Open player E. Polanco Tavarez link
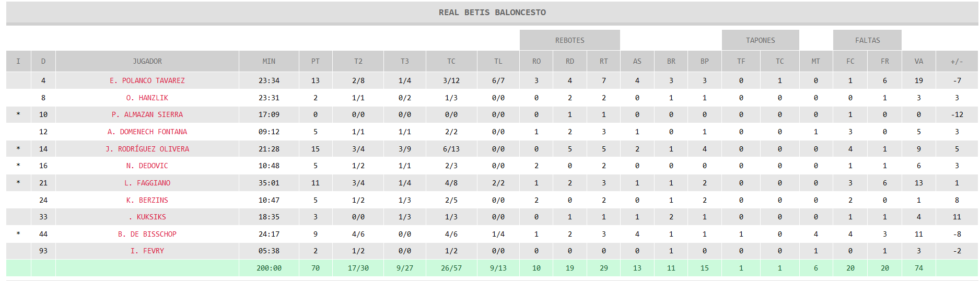The height and width of the screenshot is (281, 980). tap(147, 80)
